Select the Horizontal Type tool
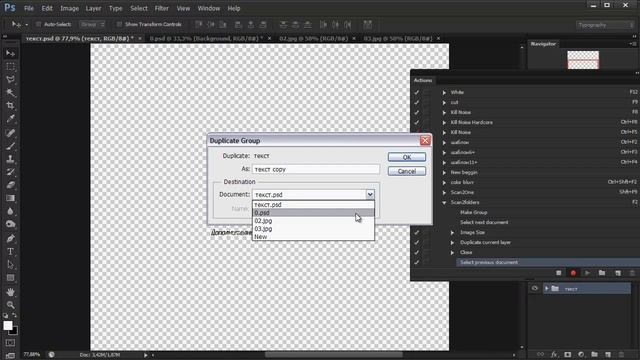 pos(10,251)
